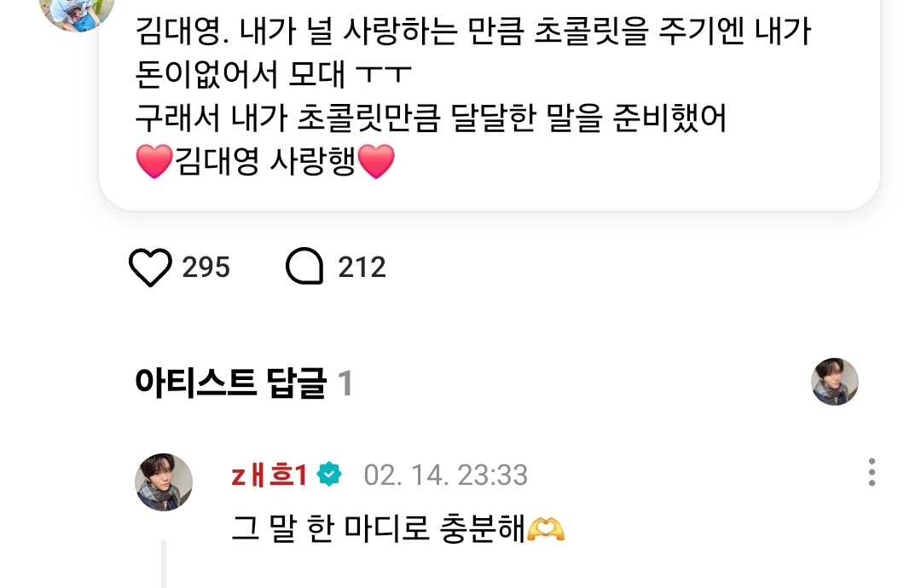Tap the 295 likes count
The image size is (921, 588).
pyautogui.click(x=206, y=267)
